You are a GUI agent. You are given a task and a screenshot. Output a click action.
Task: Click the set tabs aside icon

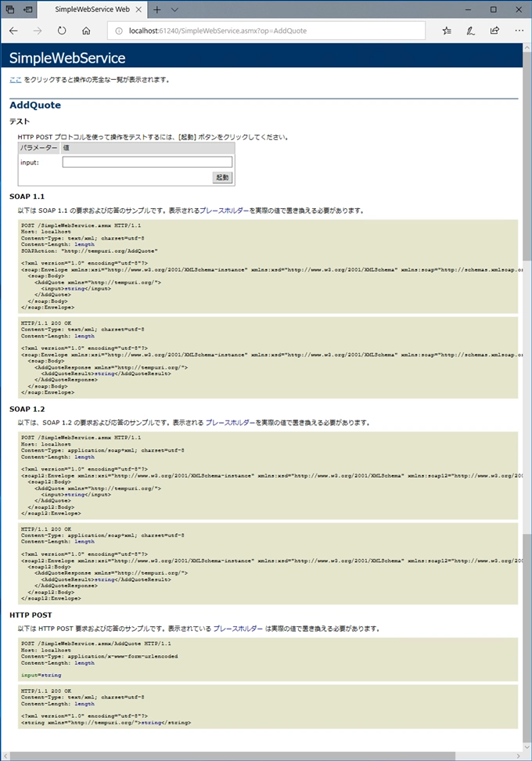click(28, 9)
